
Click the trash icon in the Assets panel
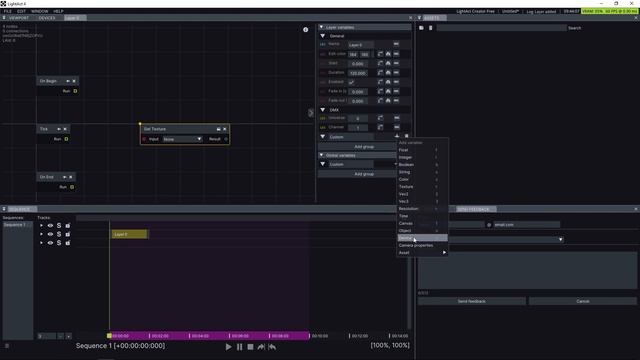[x=430, y=28]
